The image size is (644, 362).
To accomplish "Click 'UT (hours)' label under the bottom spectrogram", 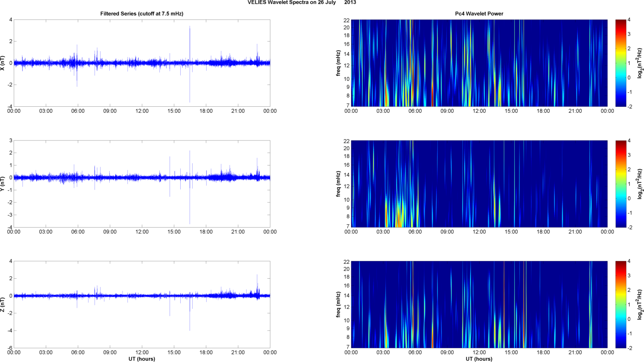I will [479, 359].
